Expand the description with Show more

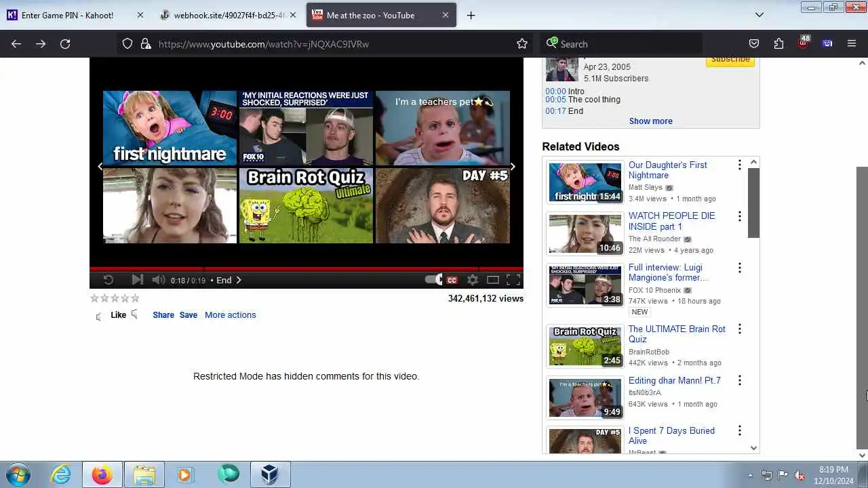(x=651, y=121)
